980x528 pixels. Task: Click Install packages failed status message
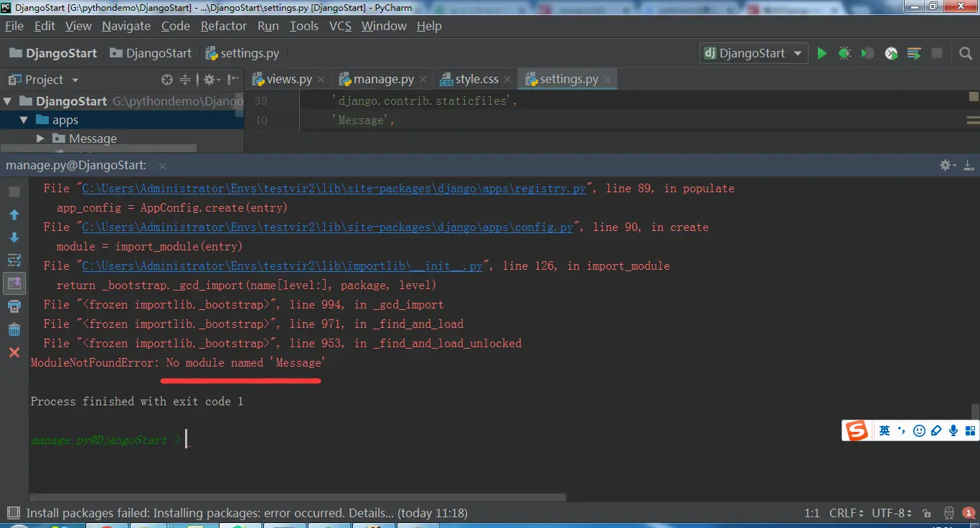[247, 513]
